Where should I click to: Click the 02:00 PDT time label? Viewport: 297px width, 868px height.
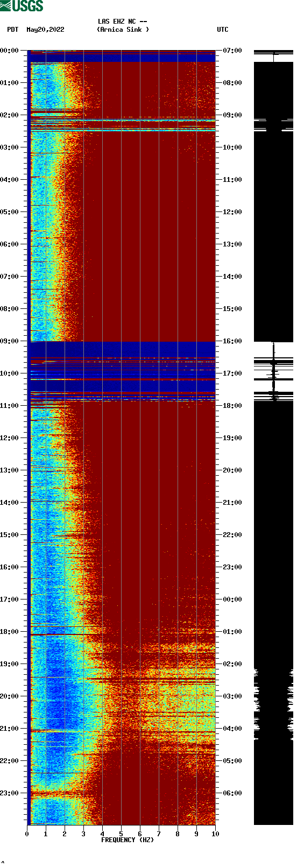click(x=9, y=115)
